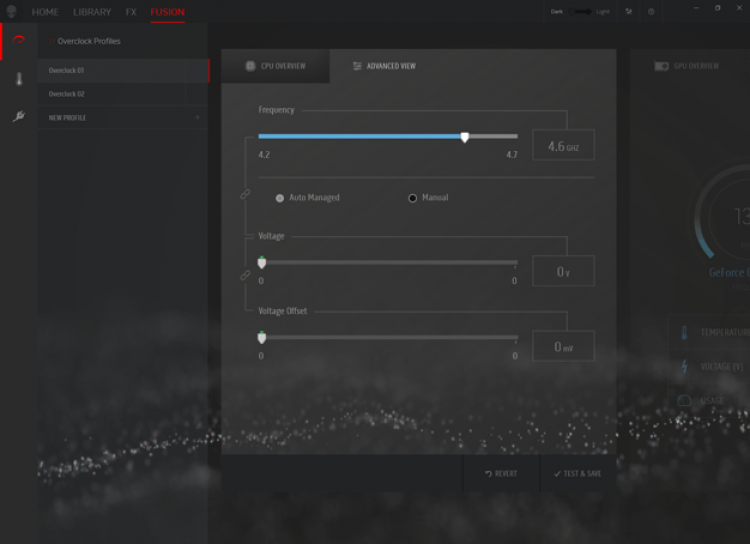This screenshot has width=750, height=544.
Task: Click the 0 V voltage value box
Action: point(563,271)
